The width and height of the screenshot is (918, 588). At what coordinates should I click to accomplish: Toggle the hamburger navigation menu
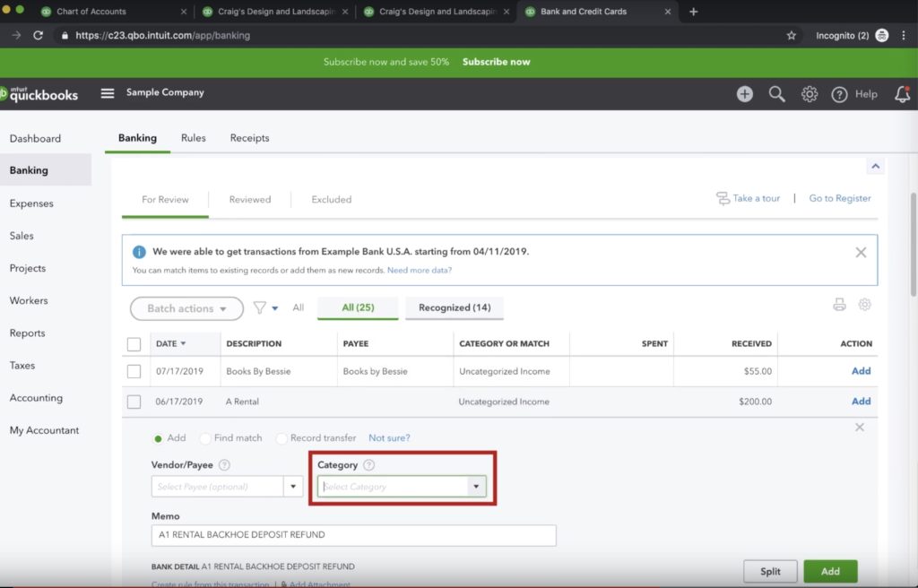coord(108,93)
